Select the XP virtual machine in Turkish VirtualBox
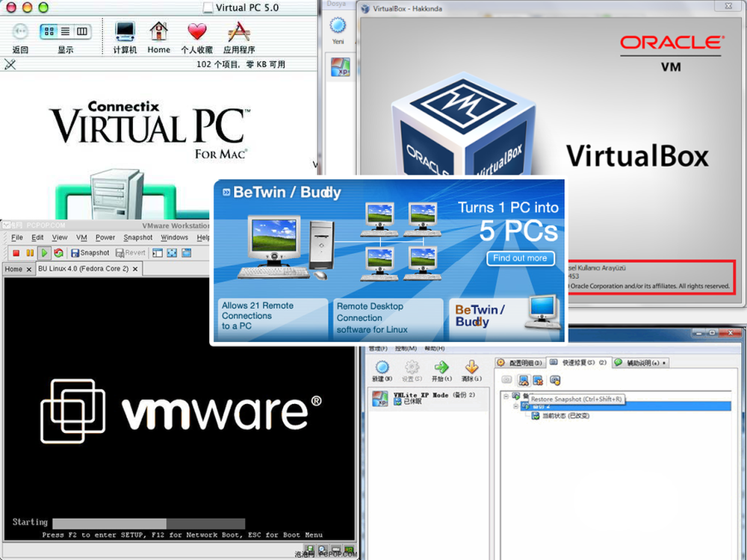747x560 pixels. click(x=340, y=67)
